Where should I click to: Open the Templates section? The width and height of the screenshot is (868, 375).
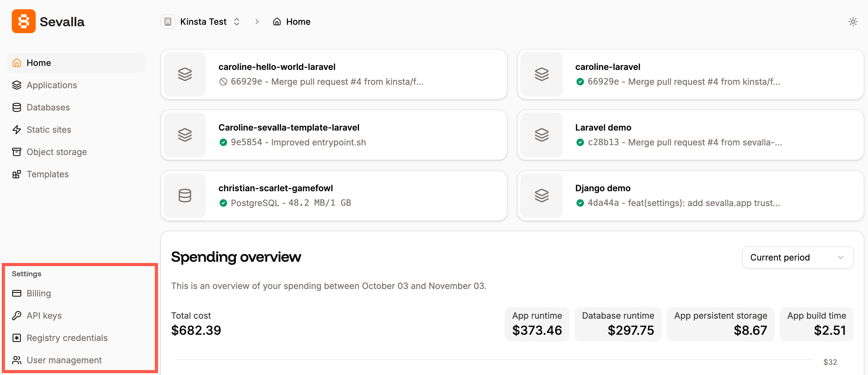[x=47, y=174]
